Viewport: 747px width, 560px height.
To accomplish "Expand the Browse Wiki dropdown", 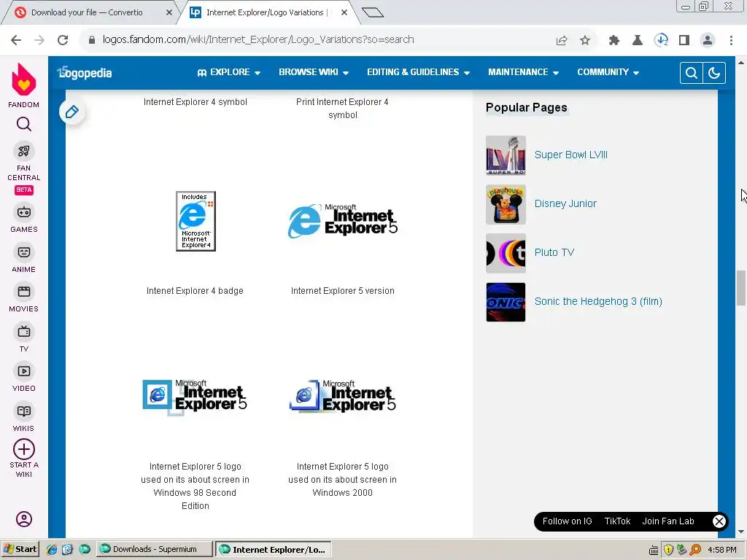I will tap(314, 72).
